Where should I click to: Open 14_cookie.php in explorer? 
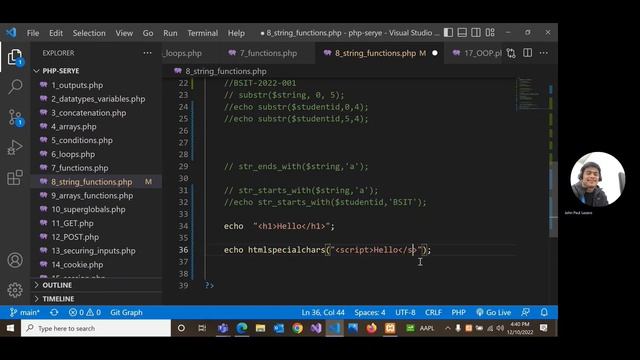(96, 264)
